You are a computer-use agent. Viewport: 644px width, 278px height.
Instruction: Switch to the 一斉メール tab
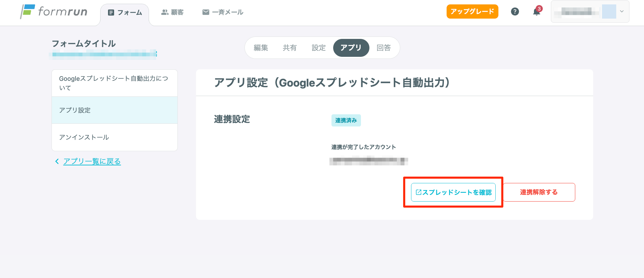tap(223, 13)
